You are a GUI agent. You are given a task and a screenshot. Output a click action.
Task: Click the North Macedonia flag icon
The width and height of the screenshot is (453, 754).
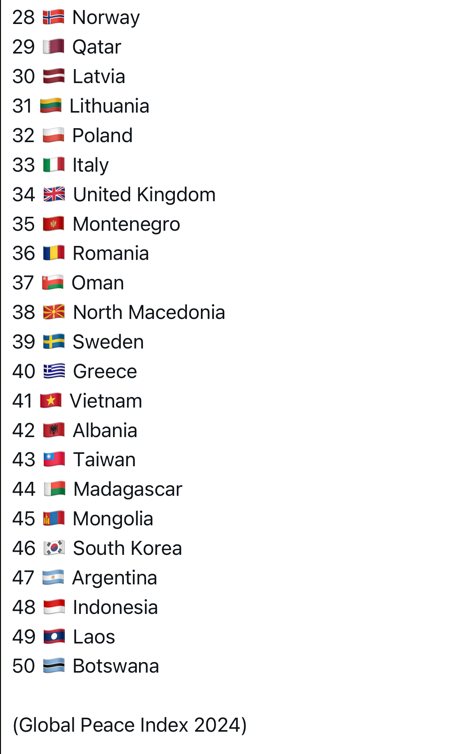coord(54,313)
